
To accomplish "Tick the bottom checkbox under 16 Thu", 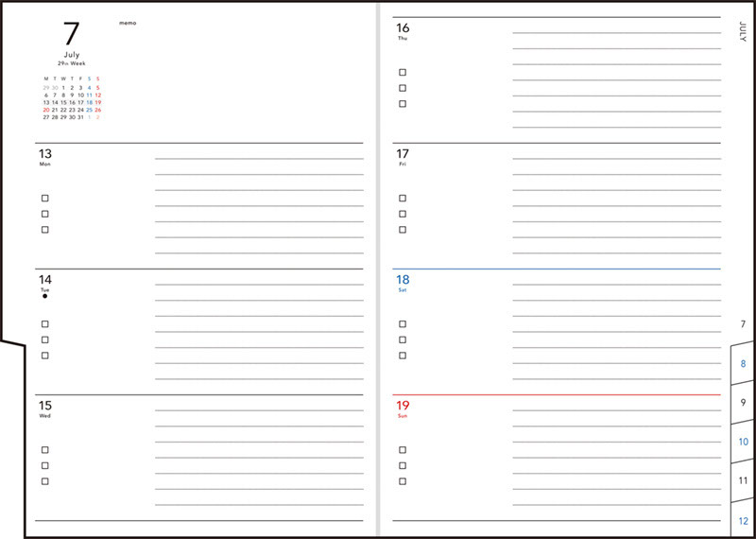I will (403, 104).
